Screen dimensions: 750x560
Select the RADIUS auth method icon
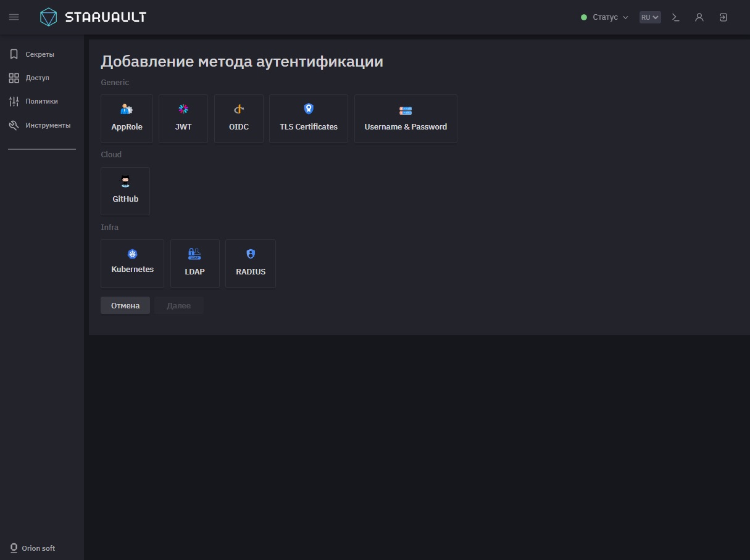coord(251,254)
